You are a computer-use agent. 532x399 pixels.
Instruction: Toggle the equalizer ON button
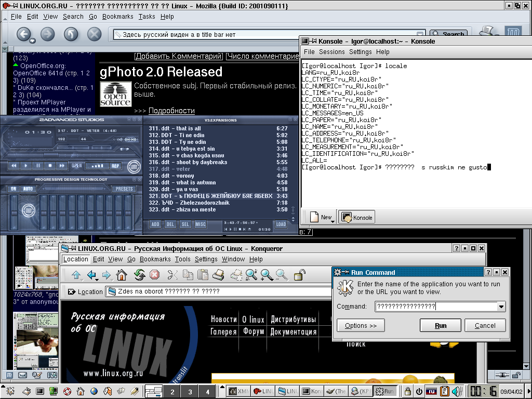pyautogui.click(x=13, y=189)
